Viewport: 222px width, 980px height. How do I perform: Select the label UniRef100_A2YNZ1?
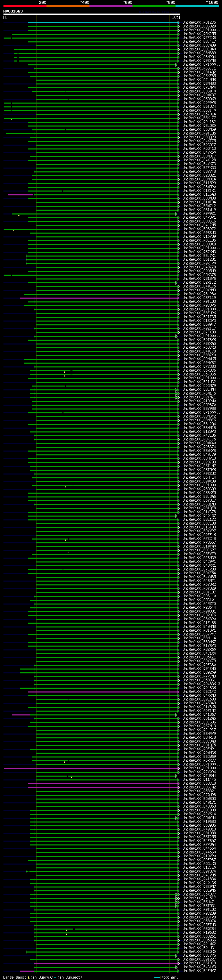[x=199, y=397]
